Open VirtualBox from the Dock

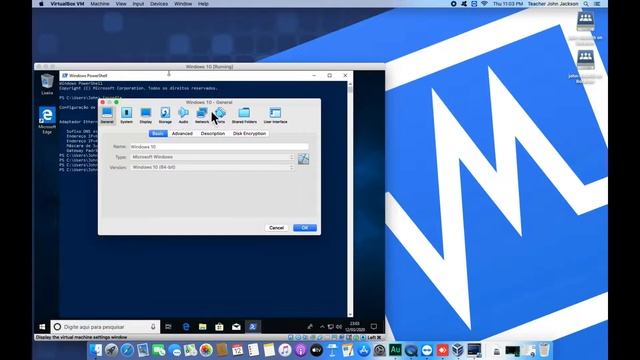point(458,350)
